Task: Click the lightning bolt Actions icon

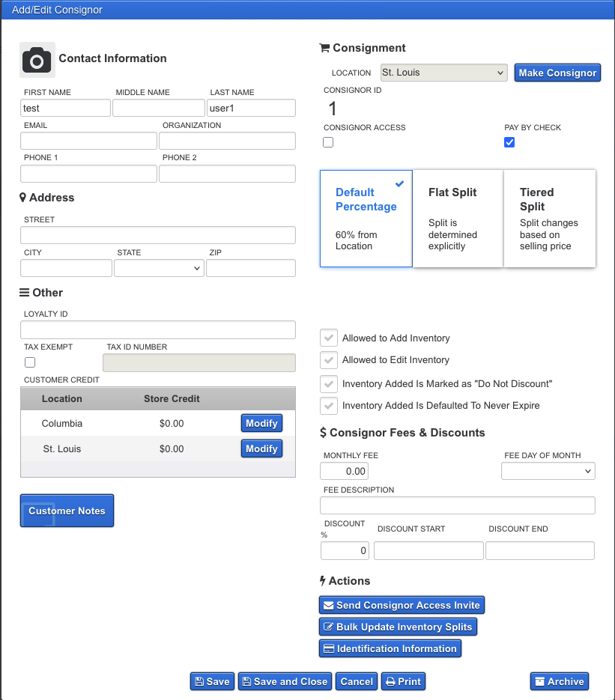Action: pyautogui.click(x=322, y=580)
